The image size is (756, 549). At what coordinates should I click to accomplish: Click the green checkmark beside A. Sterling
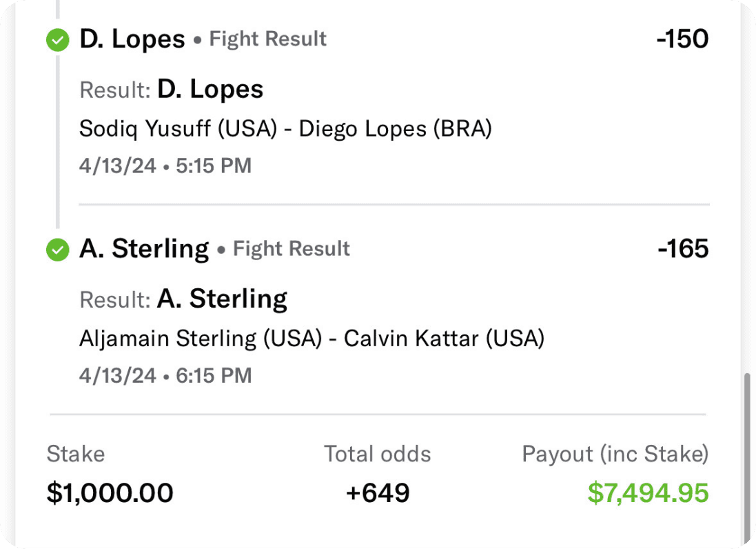pos(58,250)
